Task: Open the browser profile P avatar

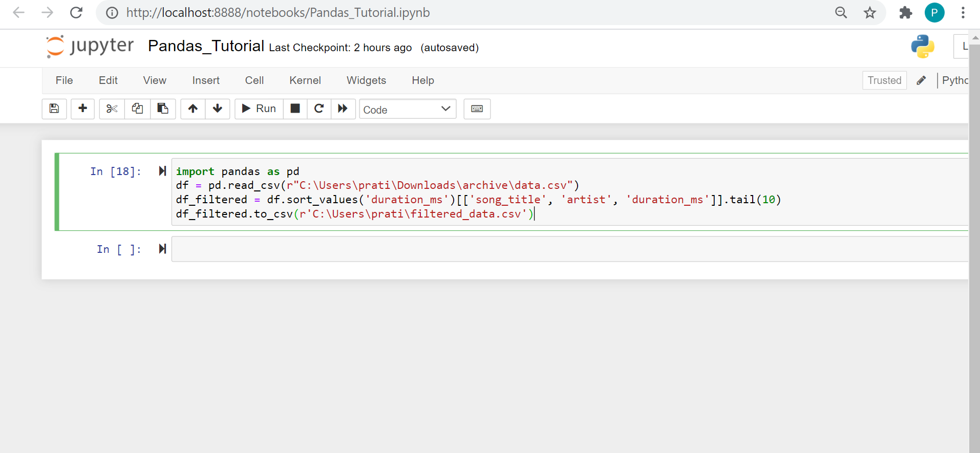Action: click(x=934, y=12)
